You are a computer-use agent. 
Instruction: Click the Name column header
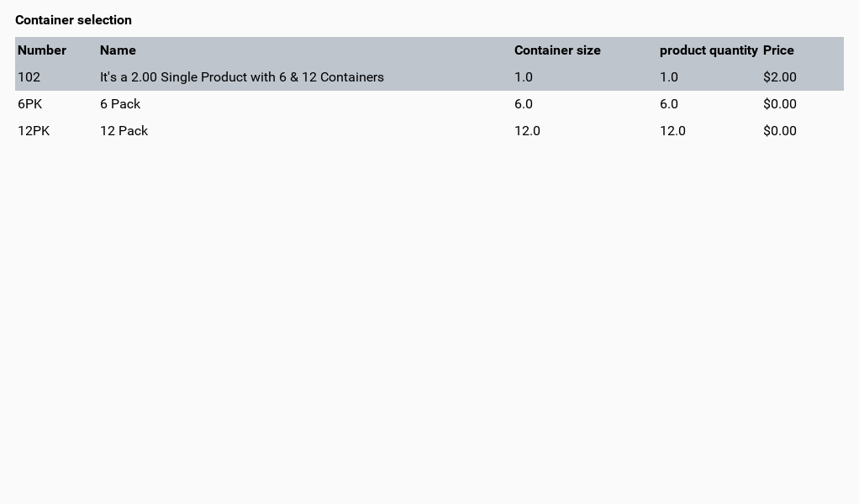[x=118, y=50]
